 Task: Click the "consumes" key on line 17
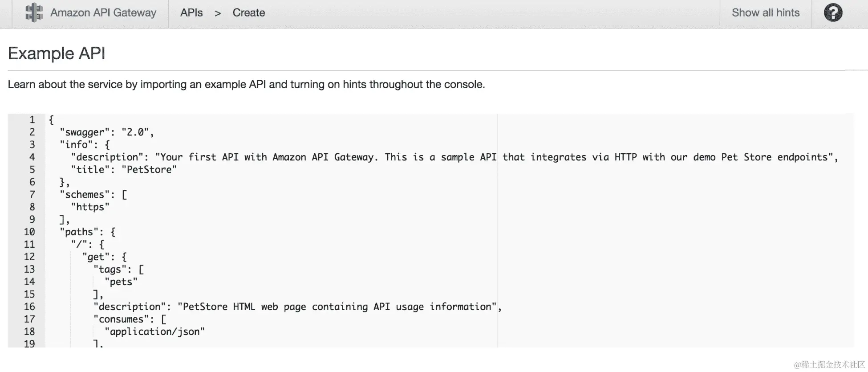(x=121, y=319)
